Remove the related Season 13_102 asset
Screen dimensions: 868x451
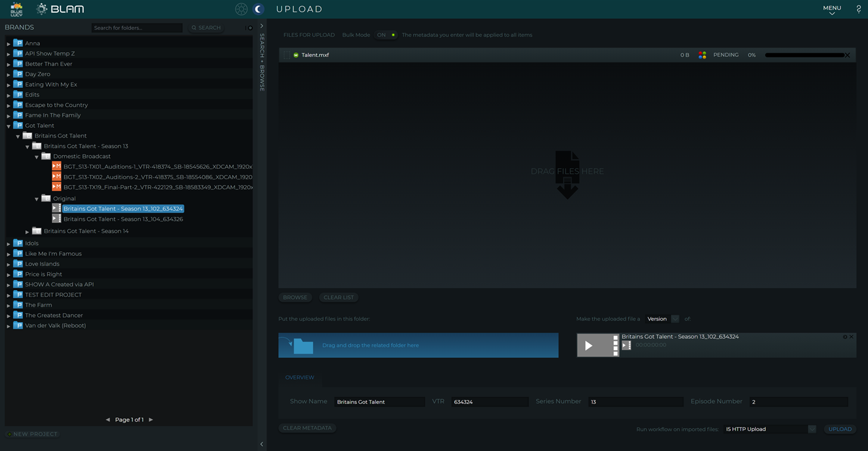coord(851,337)
